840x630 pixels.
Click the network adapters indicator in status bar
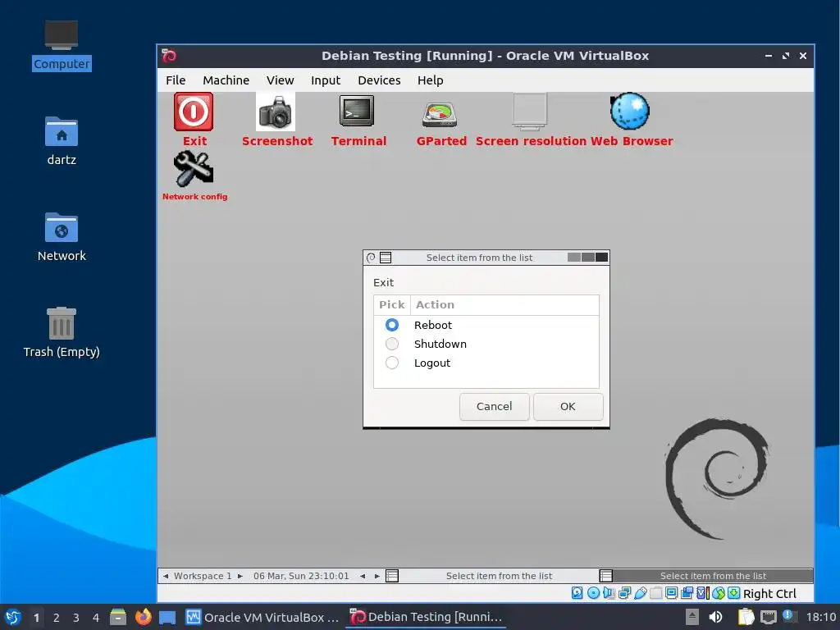(x=624, y=593)
